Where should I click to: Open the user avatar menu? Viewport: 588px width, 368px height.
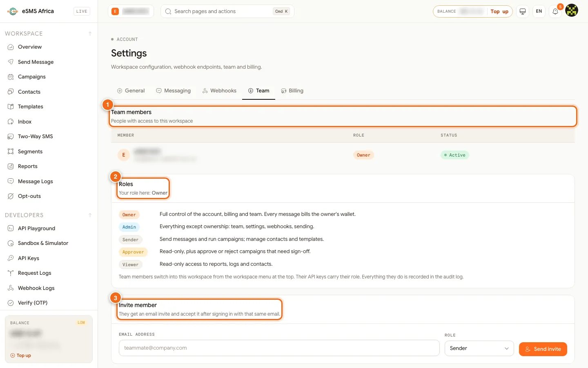coord(572,11)
